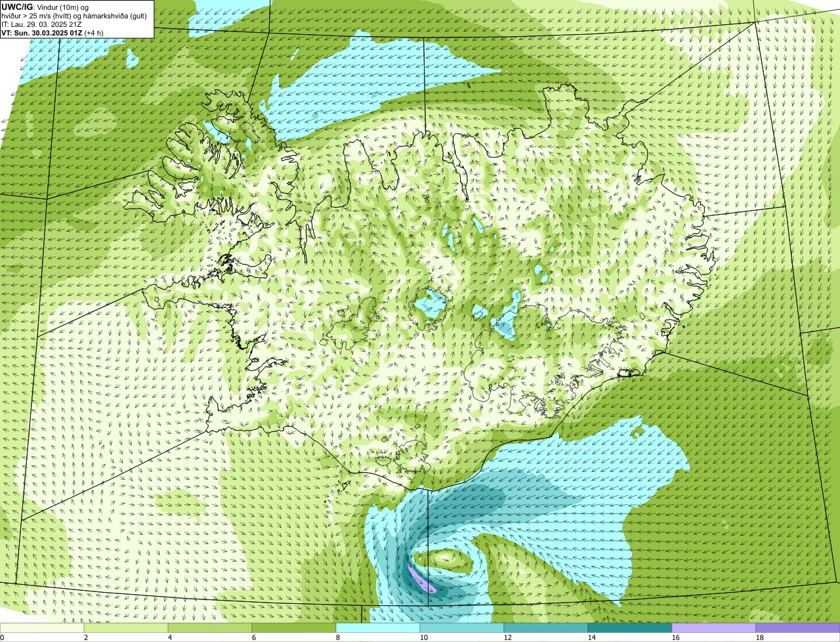Select the 16–18 m/s light purple legend swatch
840x642 pixels.
[714, 628]
